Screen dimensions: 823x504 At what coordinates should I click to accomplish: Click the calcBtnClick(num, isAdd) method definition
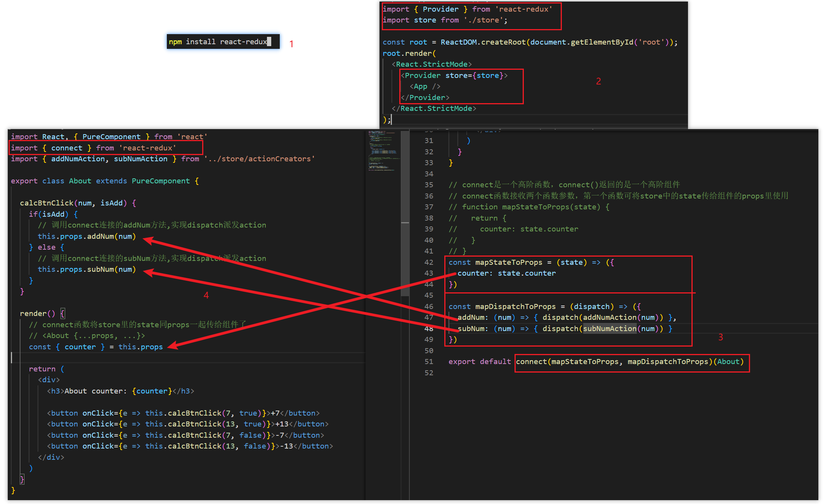coord(78,203)
